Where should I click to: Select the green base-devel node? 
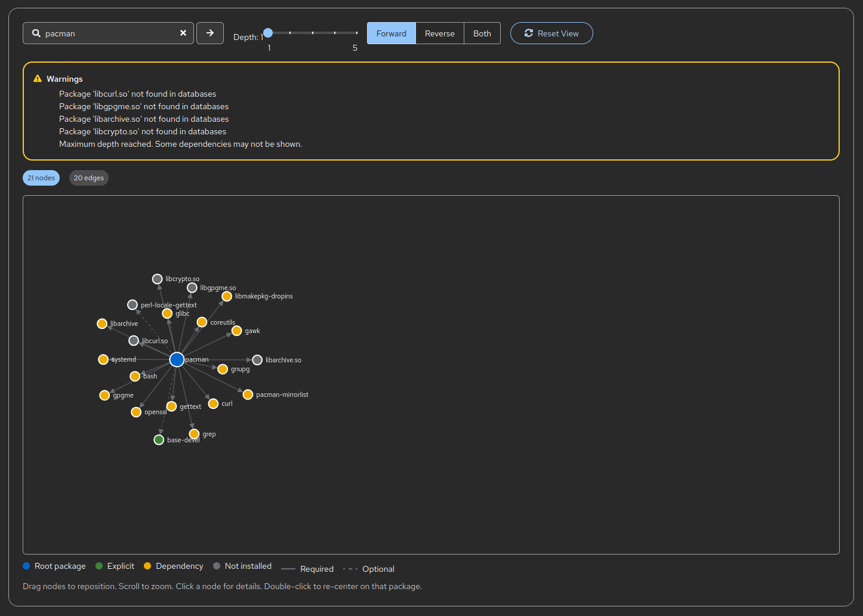(159, 440)
